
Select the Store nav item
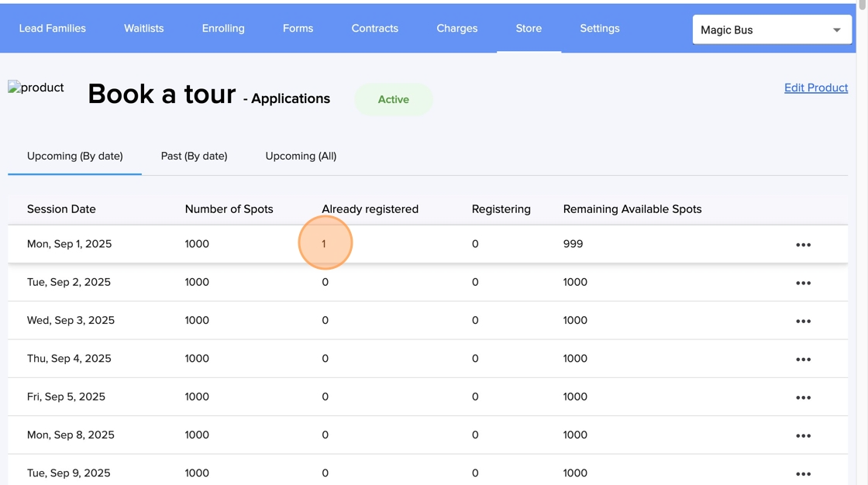click(529, 28)
